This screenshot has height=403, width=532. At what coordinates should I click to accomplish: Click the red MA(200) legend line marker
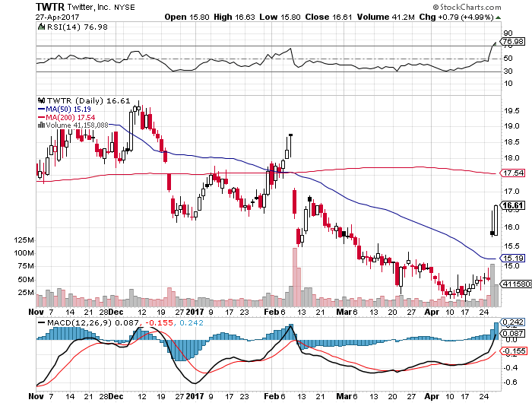(40, 117)
